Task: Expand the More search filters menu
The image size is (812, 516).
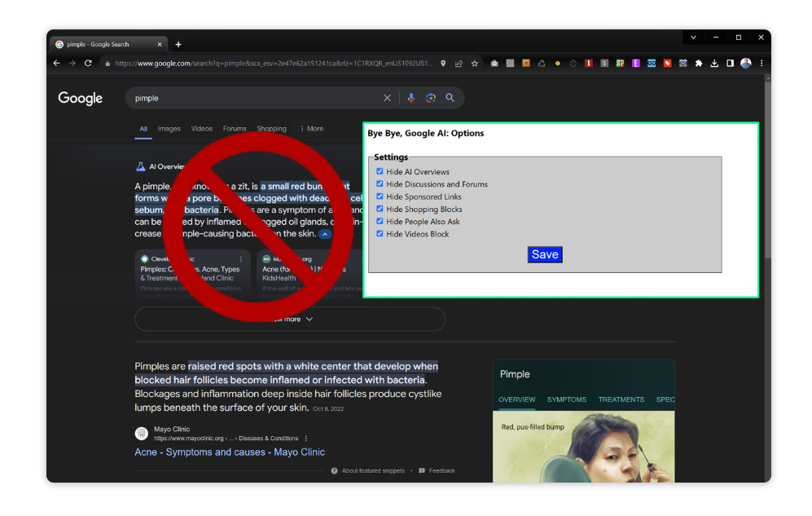Action: 311,129
